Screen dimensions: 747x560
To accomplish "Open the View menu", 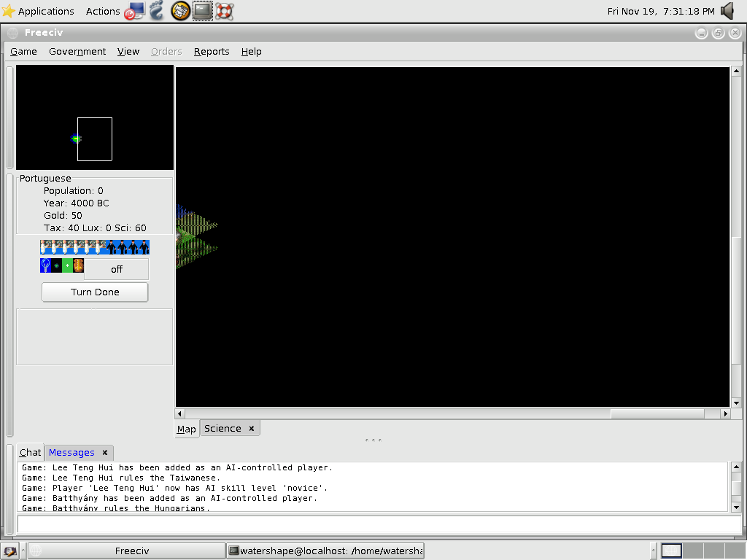I will (x=128, y=52).
